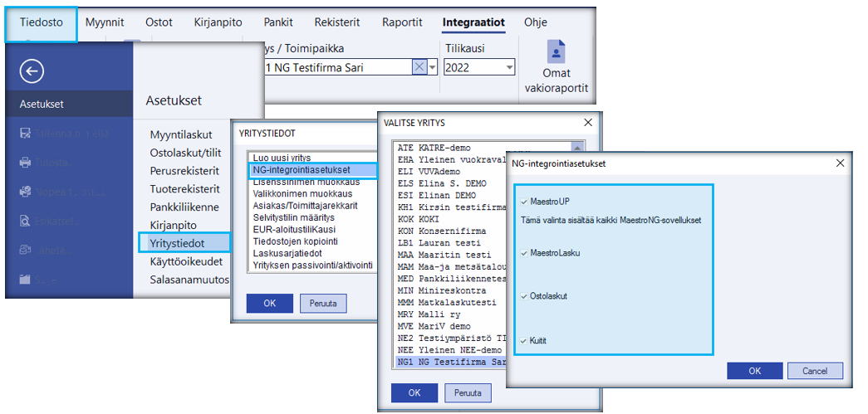Close the Valitse yritys dialog
This screenshot has width=868, height=414.
[x=588, y=122]
